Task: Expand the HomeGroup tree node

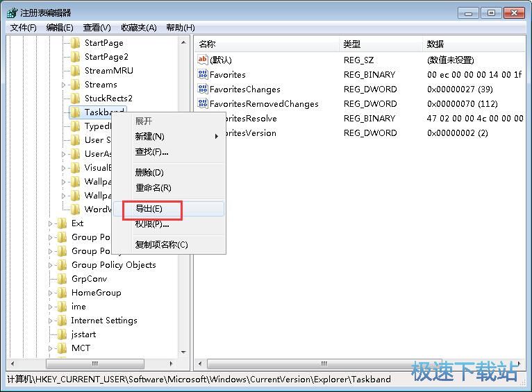Action: click(50, 293)
